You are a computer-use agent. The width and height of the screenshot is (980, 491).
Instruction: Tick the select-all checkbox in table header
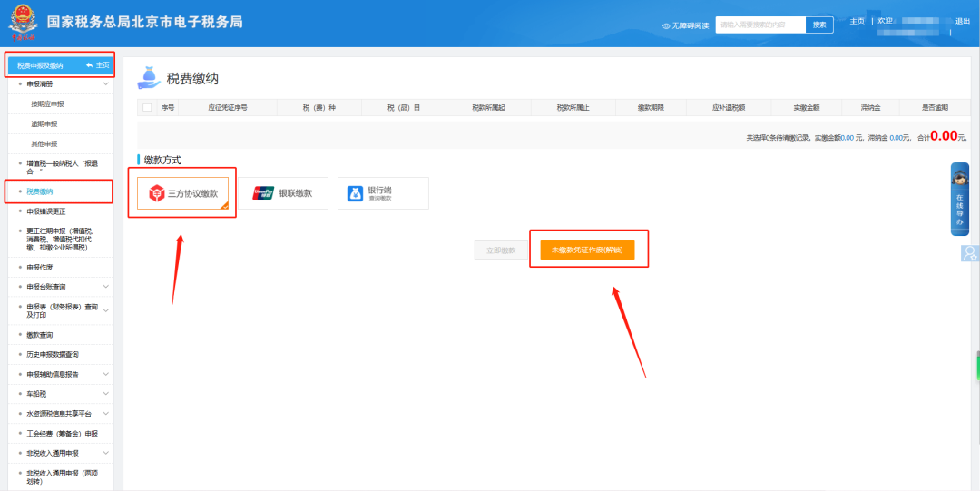147,108
